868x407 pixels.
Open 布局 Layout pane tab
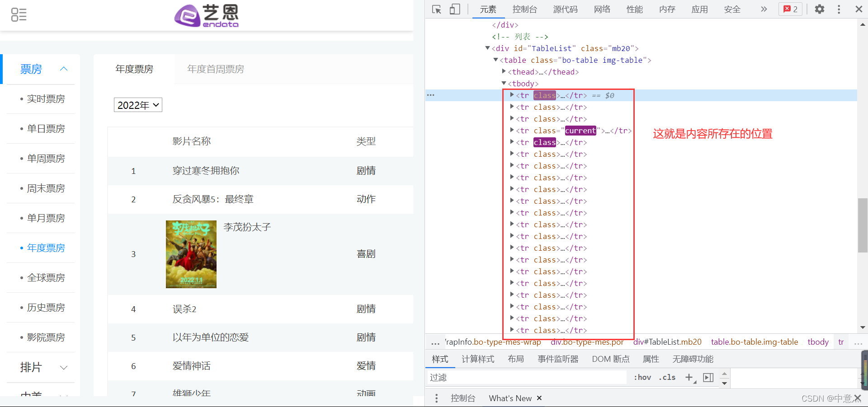coord(516,359)
